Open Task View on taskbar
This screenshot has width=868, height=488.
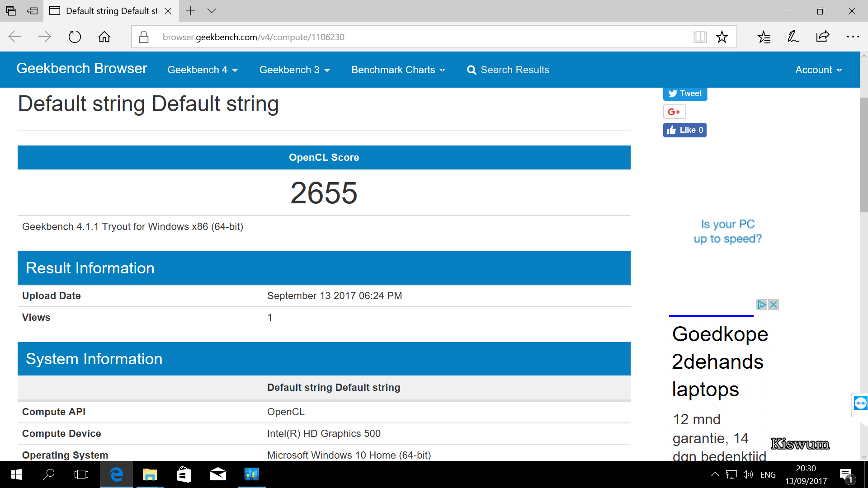pos(81,474)
